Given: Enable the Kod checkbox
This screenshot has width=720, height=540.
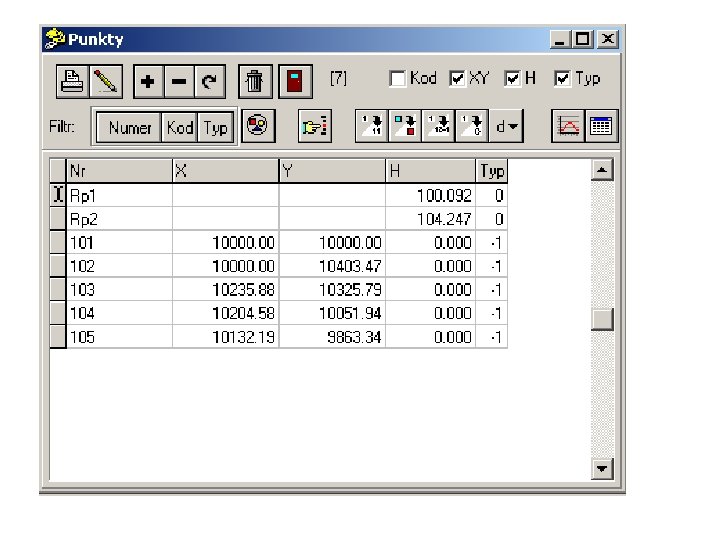Looking at the screenshot, I should 397,79.
